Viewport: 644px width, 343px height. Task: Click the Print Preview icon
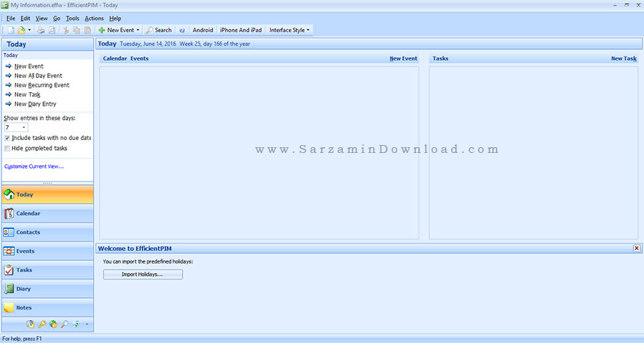click(52, 30)
